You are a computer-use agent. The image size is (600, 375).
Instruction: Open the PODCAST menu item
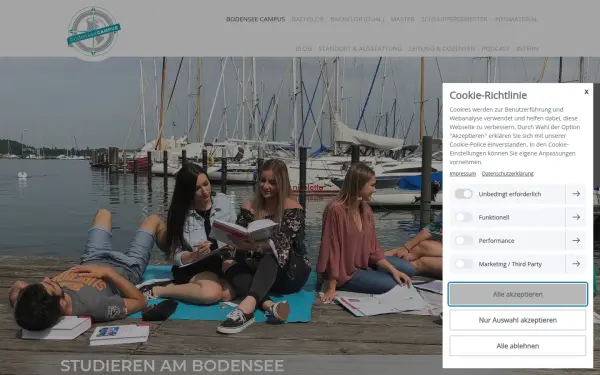click(496, 49)
